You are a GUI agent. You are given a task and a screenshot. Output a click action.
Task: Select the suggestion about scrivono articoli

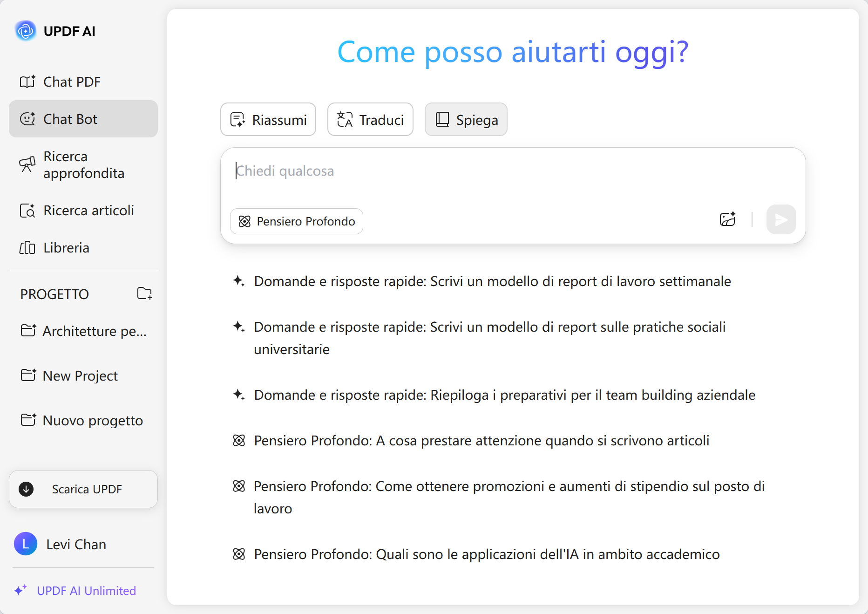[x=471, y=441]
